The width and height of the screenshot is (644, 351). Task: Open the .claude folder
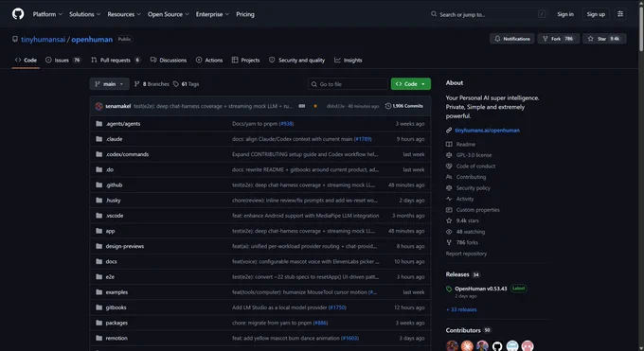[114, 139]
